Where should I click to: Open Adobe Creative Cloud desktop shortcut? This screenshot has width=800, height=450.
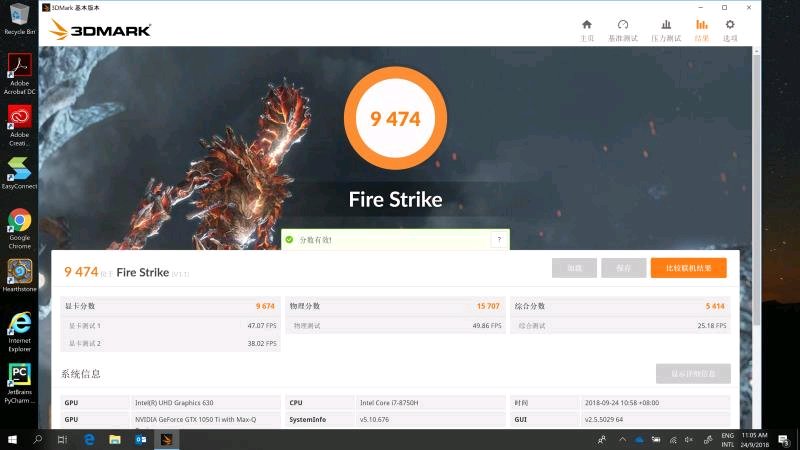click(x=19, y=126)
